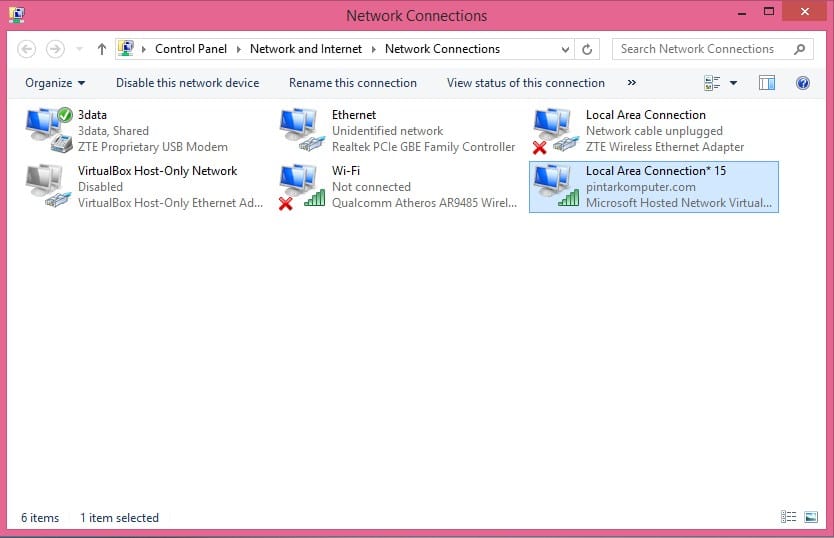The width and height of the screenshot is (834, 538).
Task: Click the Change your view icon
Action: [x=712, y=82]
